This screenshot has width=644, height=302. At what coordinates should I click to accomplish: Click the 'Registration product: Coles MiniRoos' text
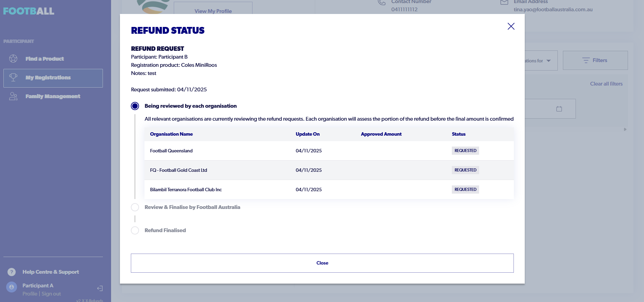click(x=174, y=65)
